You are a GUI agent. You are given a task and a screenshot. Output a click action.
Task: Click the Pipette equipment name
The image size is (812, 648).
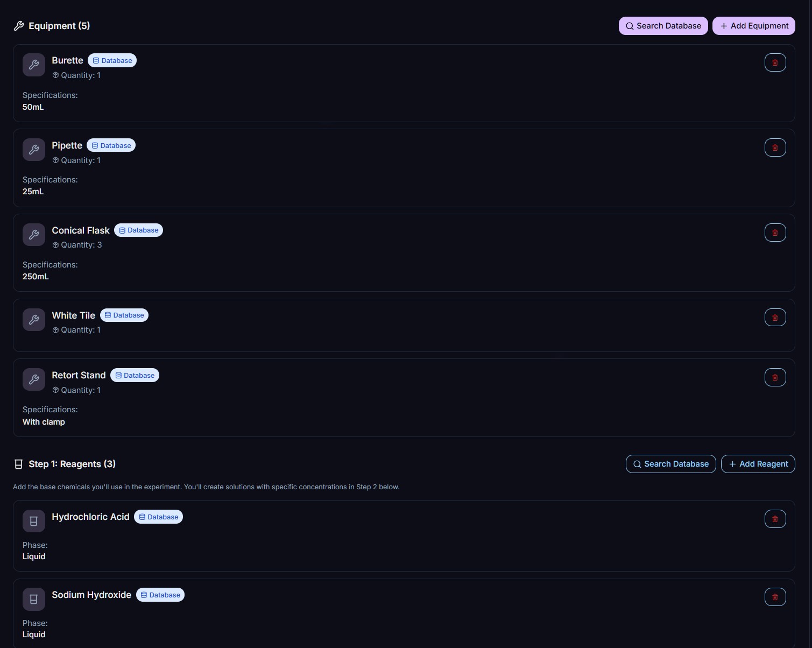pos(67,145)
